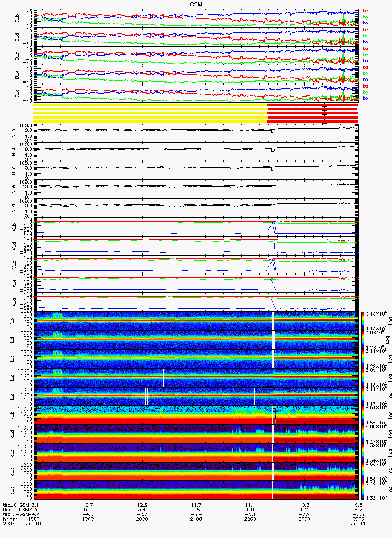Screen dimensions: 392x537
Task: Click the e_b electron spectrogram label
Action: click(12, 416)
